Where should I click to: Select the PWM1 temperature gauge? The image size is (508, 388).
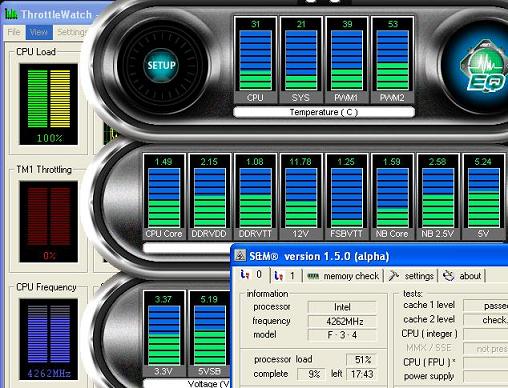[x=347, y=59]
